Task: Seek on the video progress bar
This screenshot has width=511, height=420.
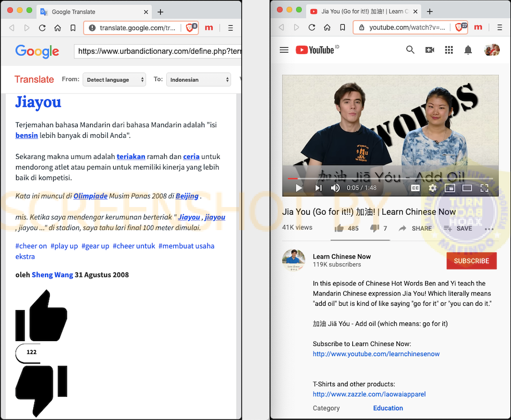Action: coord(390,179)
